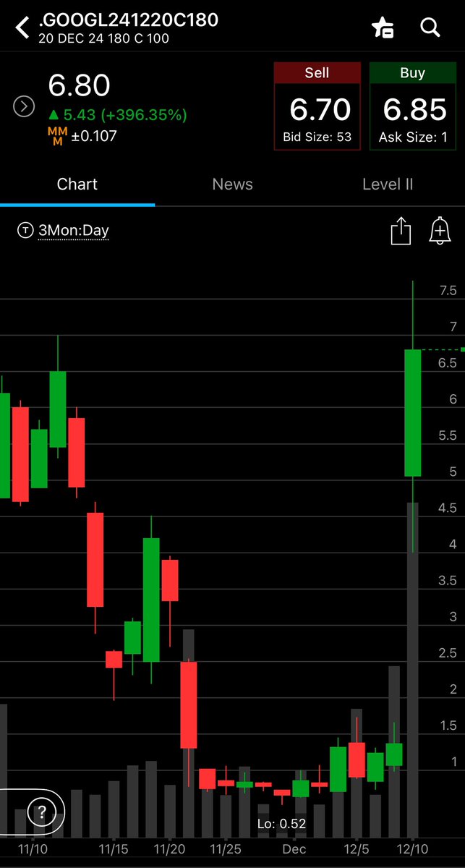The height and width of the screenshot is (868, 465).
Task: Select the .GOOGL241220C180 symbol title
Action: pyautogui.click(x=128, y=20)
